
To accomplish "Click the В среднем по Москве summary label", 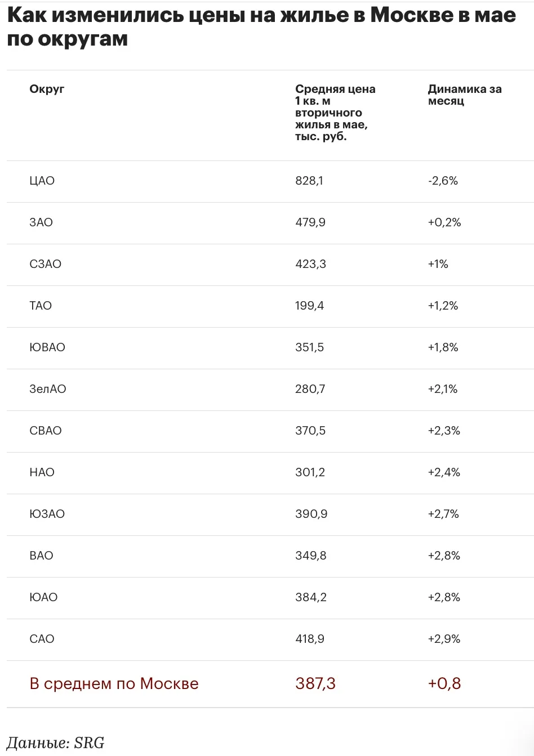I will [x=114, y=683].
